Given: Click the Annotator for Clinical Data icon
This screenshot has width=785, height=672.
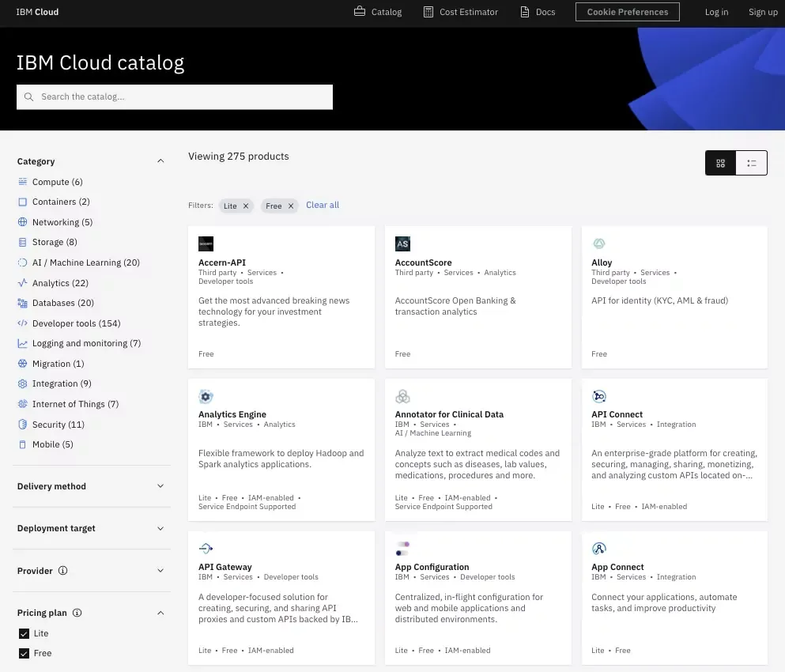Looking at the screenshot, I should 402,397.
